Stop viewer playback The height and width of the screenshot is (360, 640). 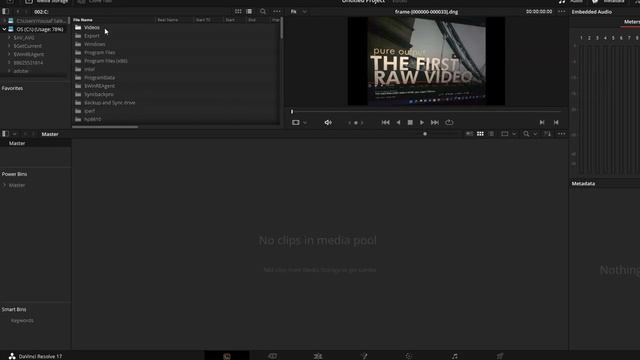tap(410, 122)
